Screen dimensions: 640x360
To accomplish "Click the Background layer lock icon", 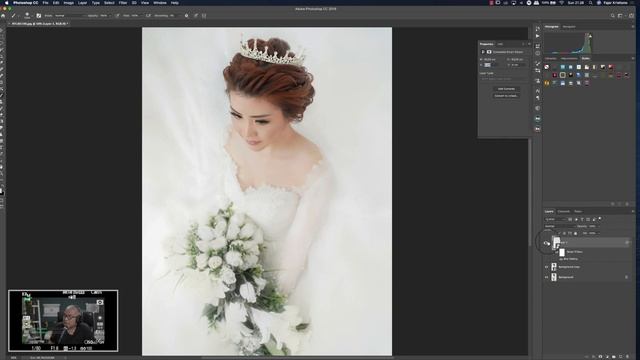I will pyautogui.click(x=627, y=277).
